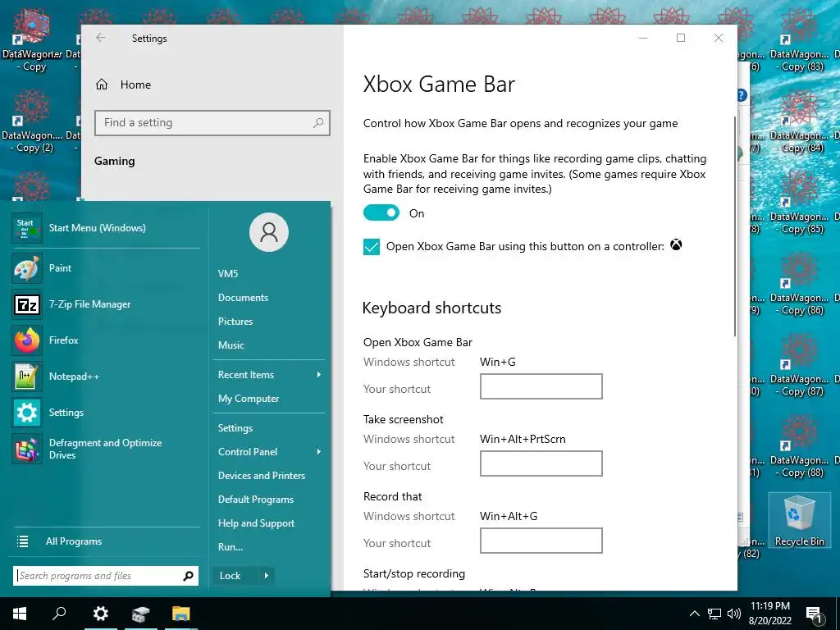Open Defragment and Optimize Drives
Screen dimensions: 840x630
coord(106,449)
